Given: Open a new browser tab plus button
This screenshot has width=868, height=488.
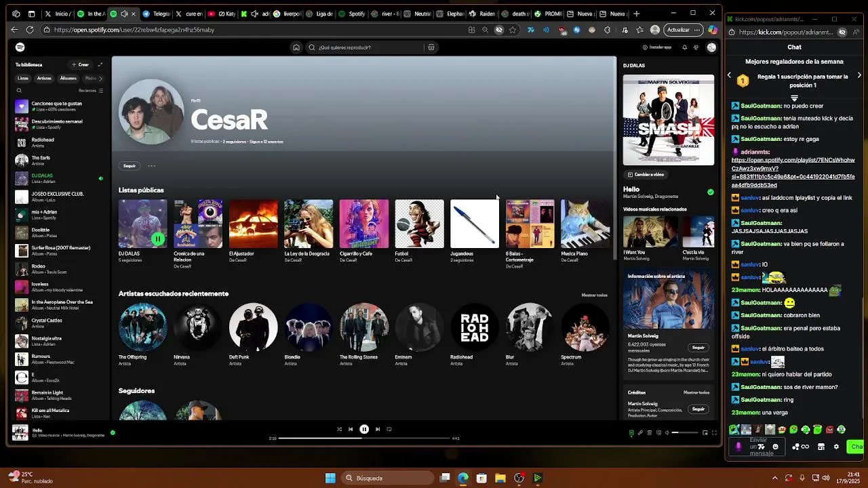Looking at the screenshot, I should tap(636, 14).
